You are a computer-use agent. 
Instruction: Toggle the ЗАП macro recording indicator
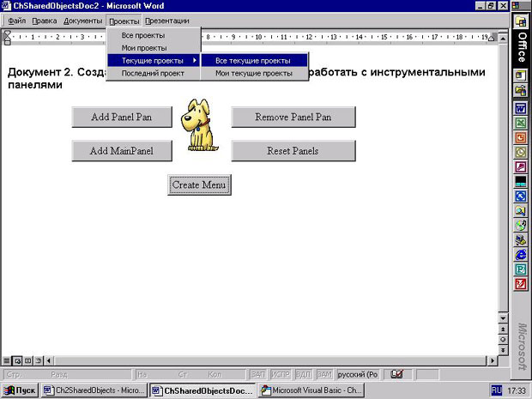pyautogui.click(x=257, y=374)
